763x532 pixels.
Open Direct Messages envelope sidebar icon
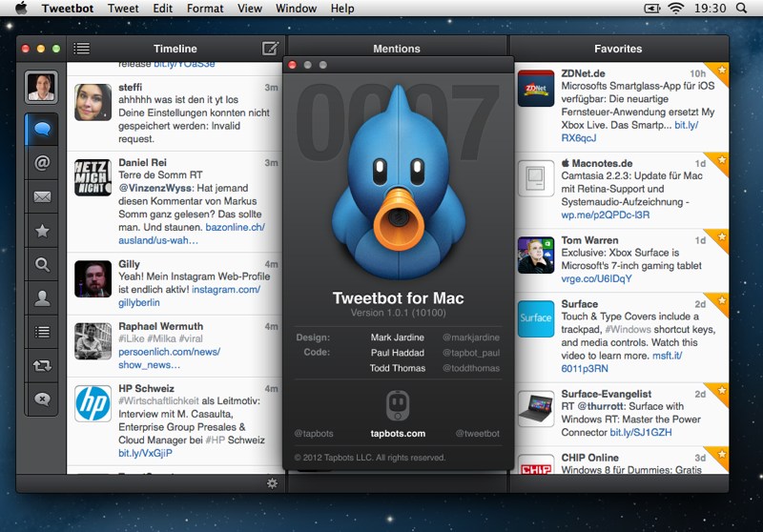point(42,196)
